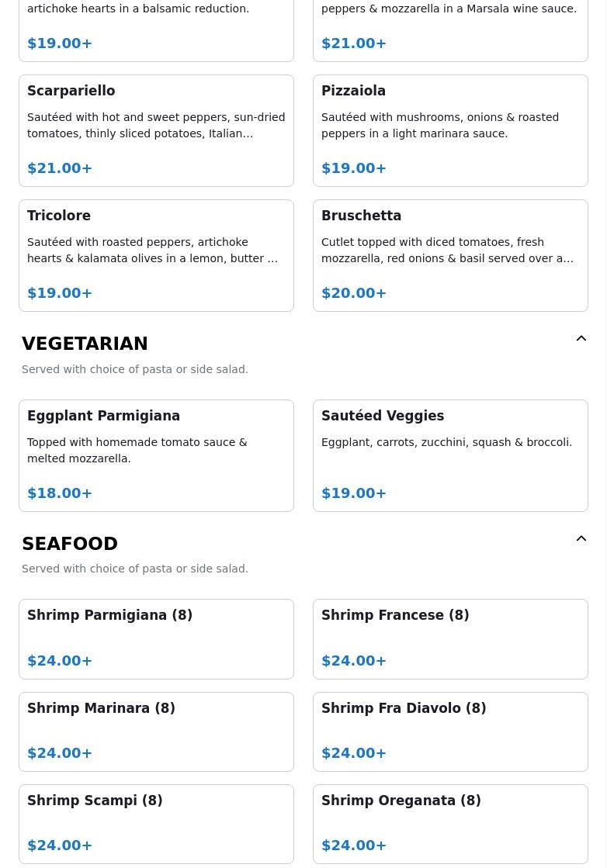Select Shrimp Scampi (8)
607x868 pixels.
[156, 825]
